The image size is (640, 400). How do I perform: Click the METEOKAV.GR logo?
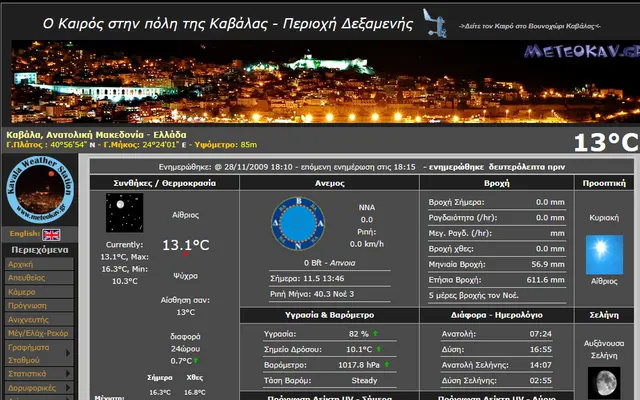click(581, 51)
